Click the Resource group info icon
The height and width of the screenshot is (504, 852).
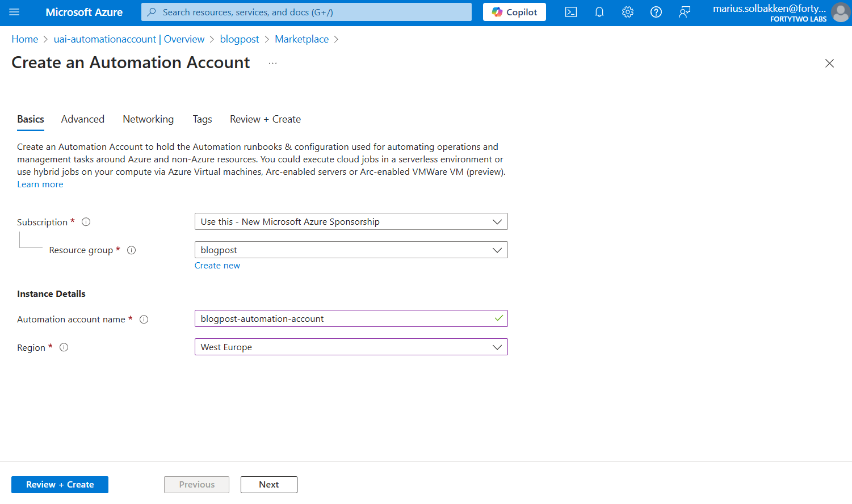132,250
